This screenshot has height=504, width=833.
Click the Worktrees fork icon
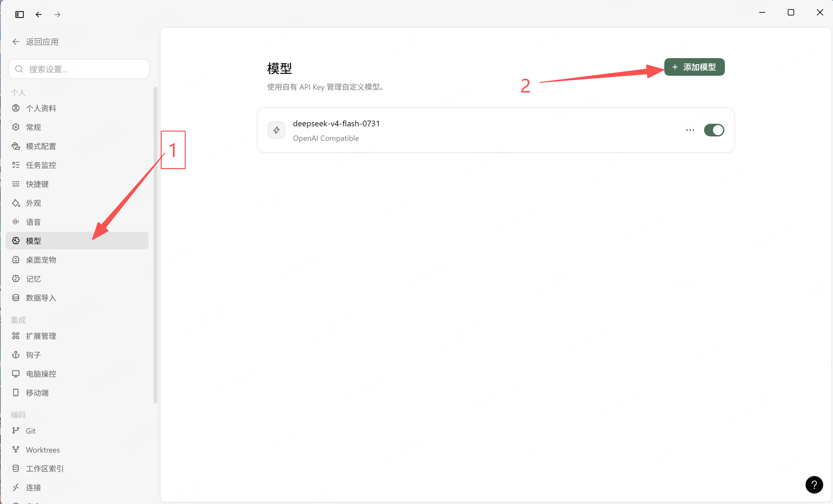[x=16, y=450]
